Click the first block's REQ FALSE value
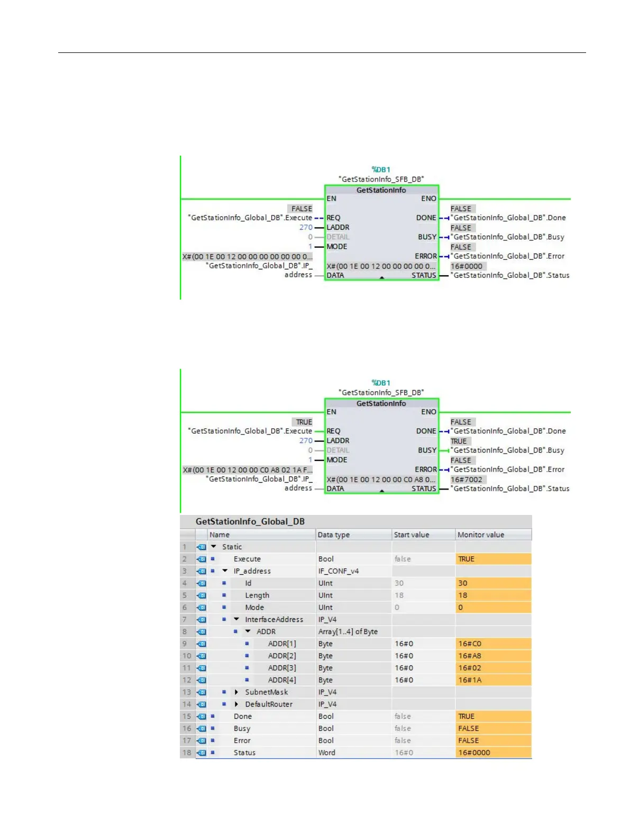 click(302, 209)
